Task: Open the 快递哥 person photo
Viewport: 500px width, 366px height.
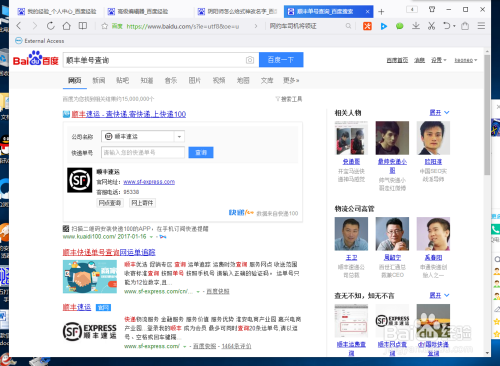Action: pyautogui.click(x=351, y=138)
